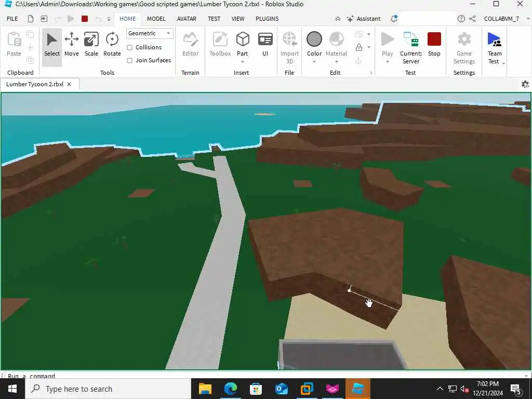Enable the Collisions checkbox
The width and height of the screenshot is (532, 399).
tap(129, 47)
